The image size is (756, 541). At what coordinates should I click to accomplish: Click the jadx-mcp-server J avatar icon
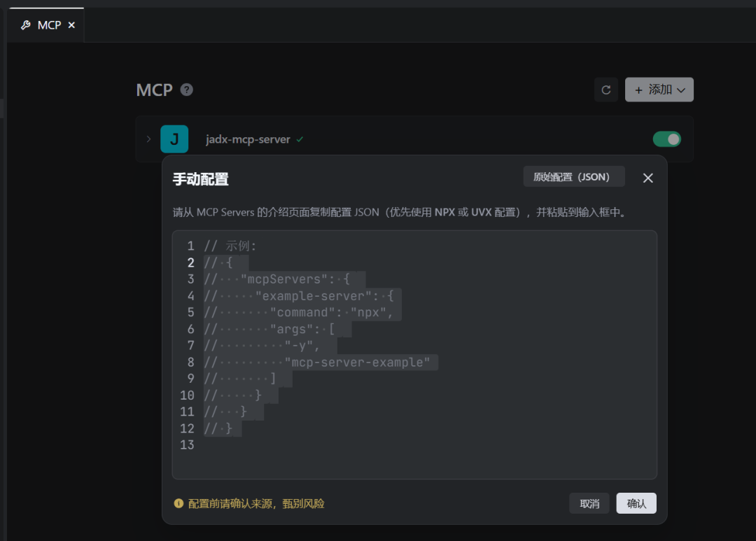(x=174, y=139)
